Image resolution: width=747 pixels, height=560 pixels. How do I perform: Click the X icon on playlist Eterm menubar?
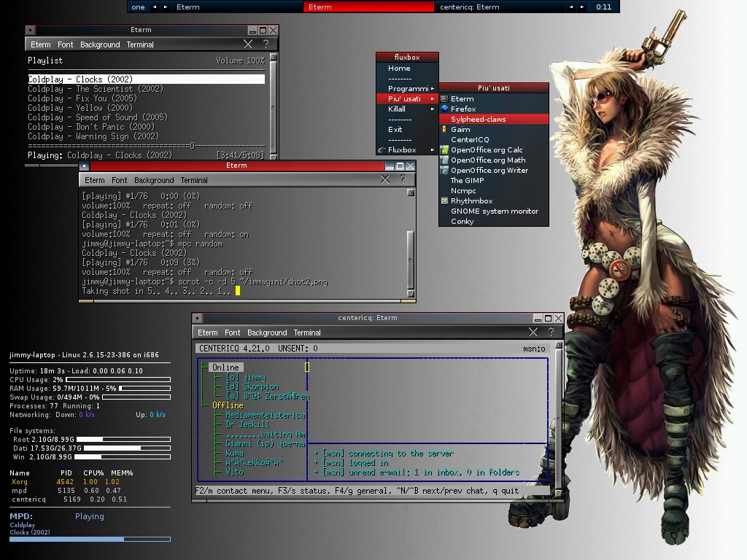point(248,44)
